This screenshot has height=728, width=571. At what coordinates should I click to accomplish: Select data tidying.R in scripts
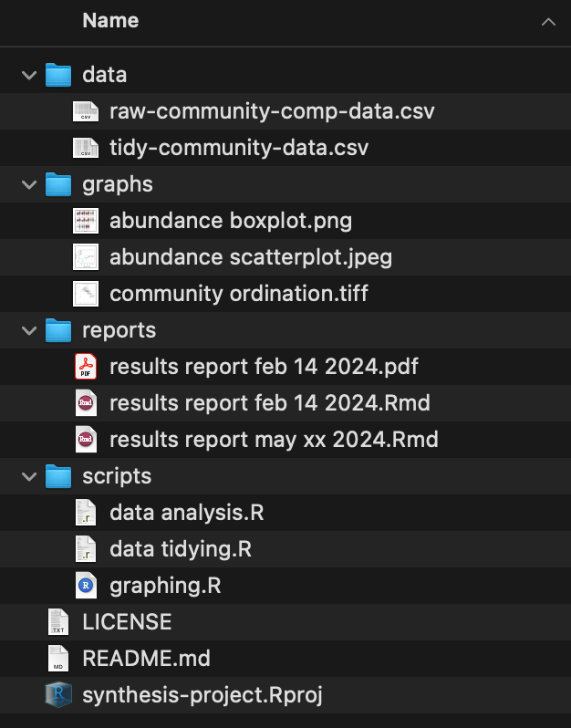coord(181,549)
